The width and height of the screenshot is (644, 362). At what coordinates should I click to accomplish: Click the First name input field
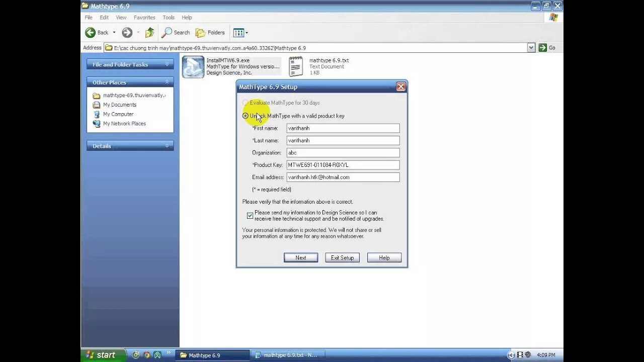point(343,128)
